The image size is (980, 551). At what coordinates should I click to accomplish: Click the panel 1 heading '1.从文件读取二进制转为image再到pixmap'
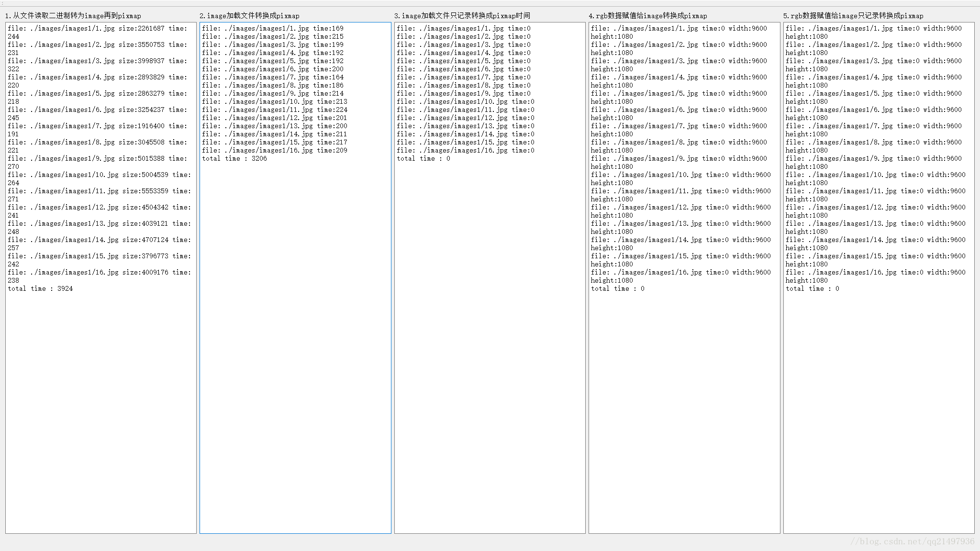73,16
